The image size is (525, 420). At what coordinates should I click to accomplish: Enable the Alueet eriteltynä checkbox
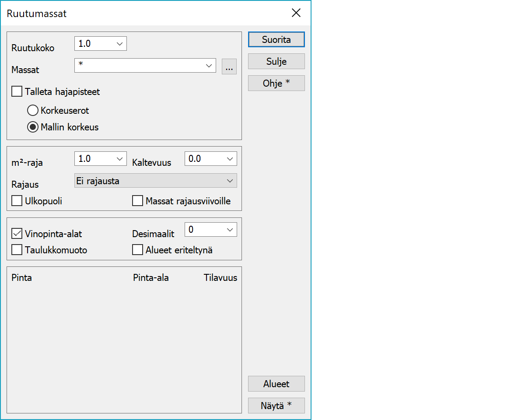(137, 250)
